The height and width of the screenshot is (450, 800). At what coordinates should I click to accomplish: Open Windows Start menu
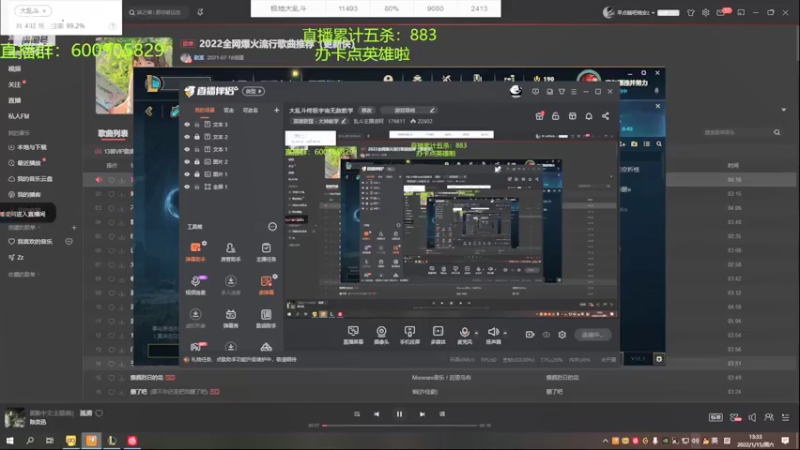tap(10, 440)
